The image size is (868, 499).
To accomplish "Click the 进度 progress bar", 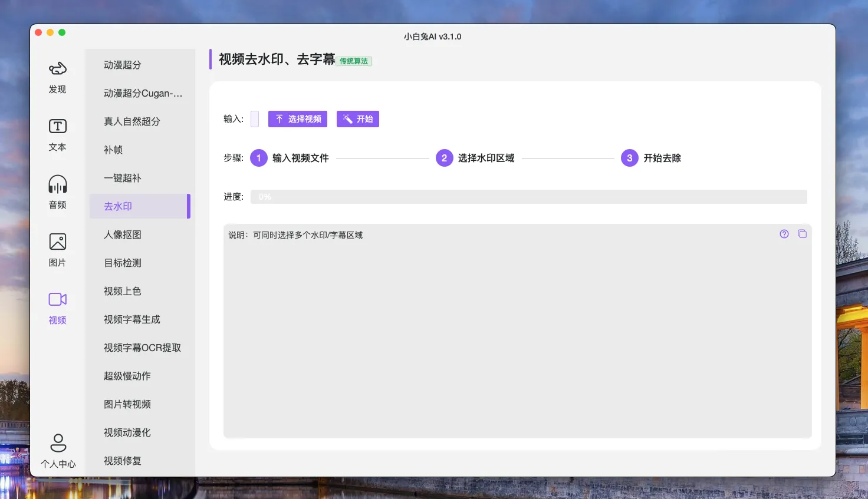I will (529, 197).
